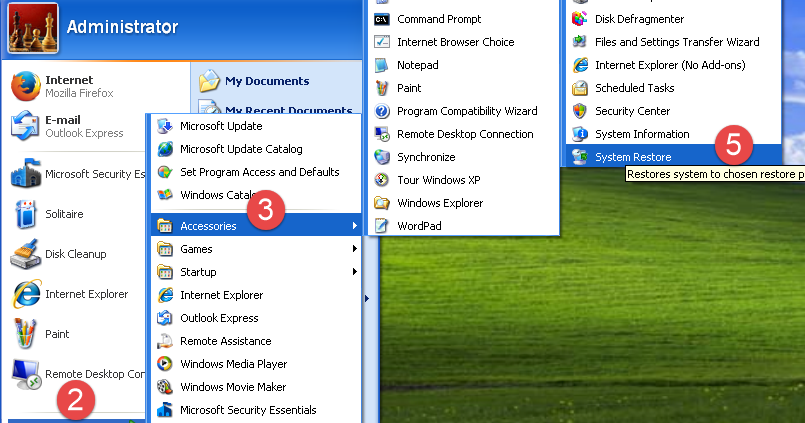
Task: Click Outlook Express E-mail icon
Action: [x=25, y=126]
